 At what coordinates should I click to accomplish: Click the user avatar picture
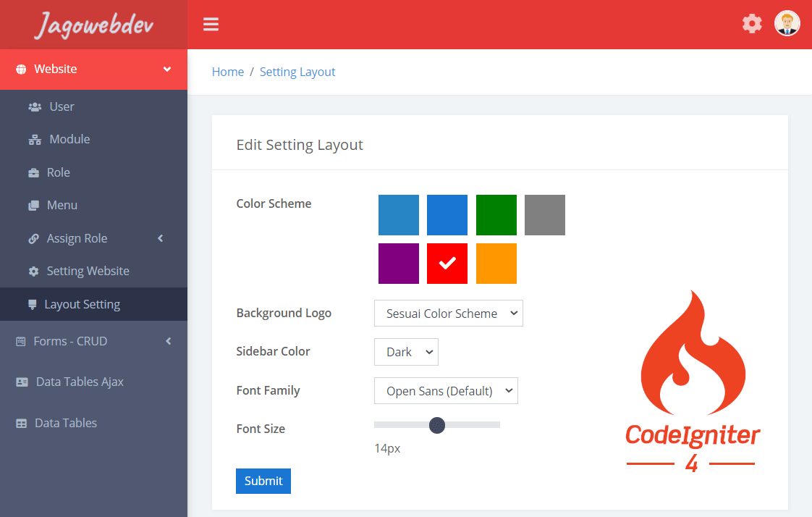(x=787, y=23)
